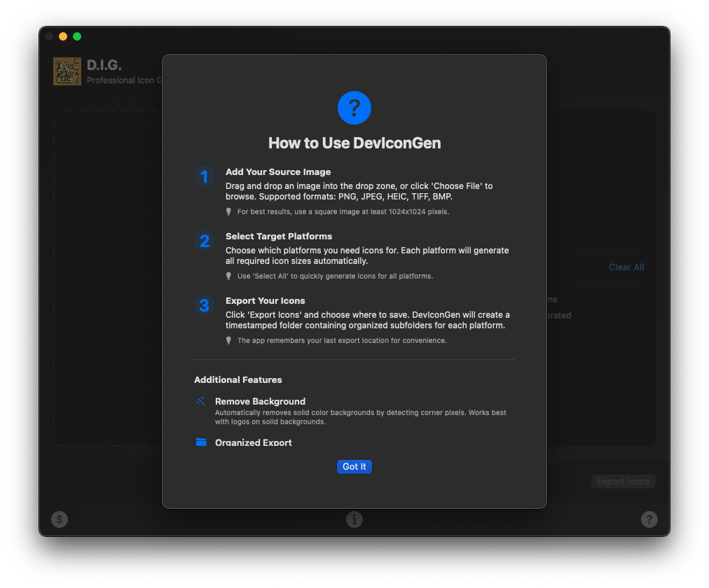Click the Got It button
Viewport: 709px width, 588px height.
click(x=354, y=467)
